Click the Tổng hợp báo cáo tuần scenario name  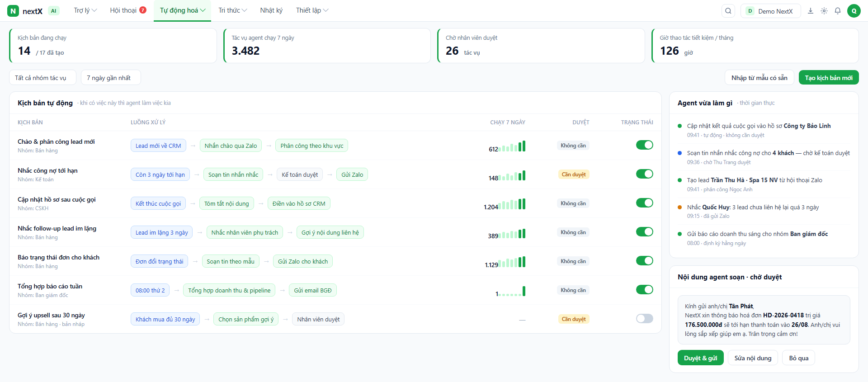coord(50,286)
